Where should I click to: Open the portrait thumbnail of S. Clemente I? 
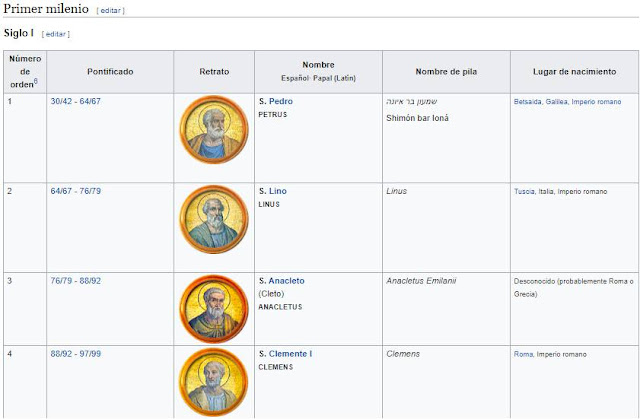(x=214, y=382)
